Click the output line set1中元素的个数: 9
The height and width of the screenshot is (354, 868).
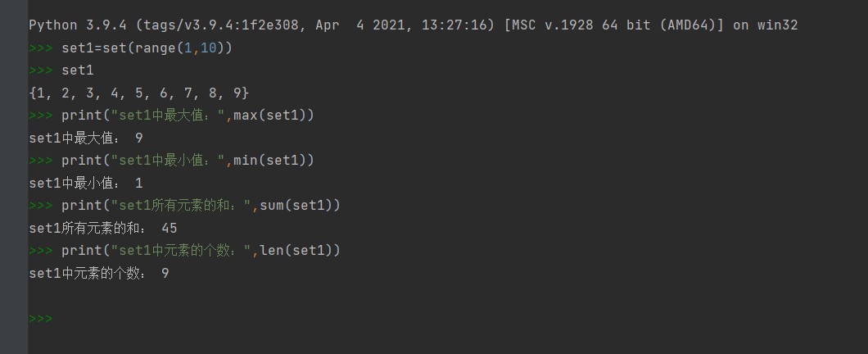pos(99,274)
